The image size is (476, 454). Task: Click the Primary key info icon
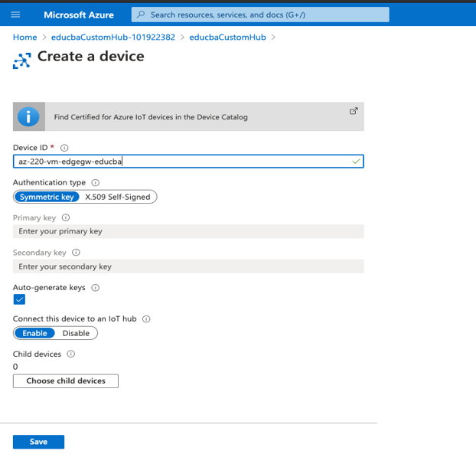click(66, 217)
